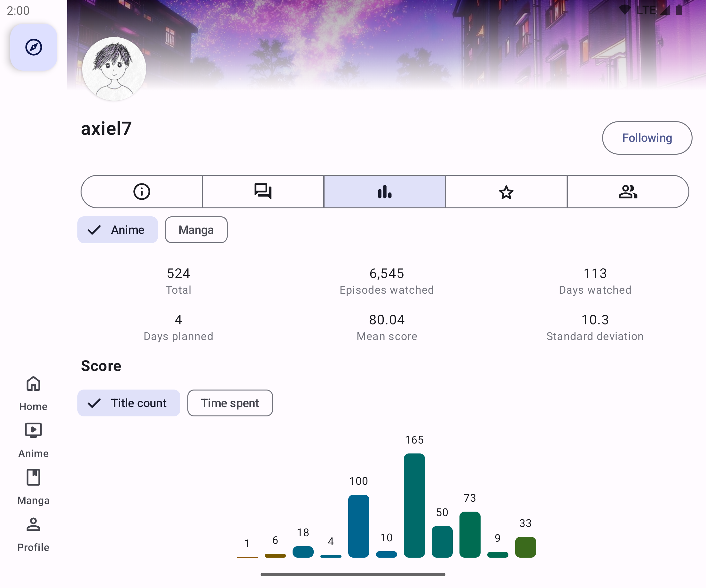This screenshot has width=706, height=588.
Task: Select the Time spent chip
Action: (x=230, y=403)
